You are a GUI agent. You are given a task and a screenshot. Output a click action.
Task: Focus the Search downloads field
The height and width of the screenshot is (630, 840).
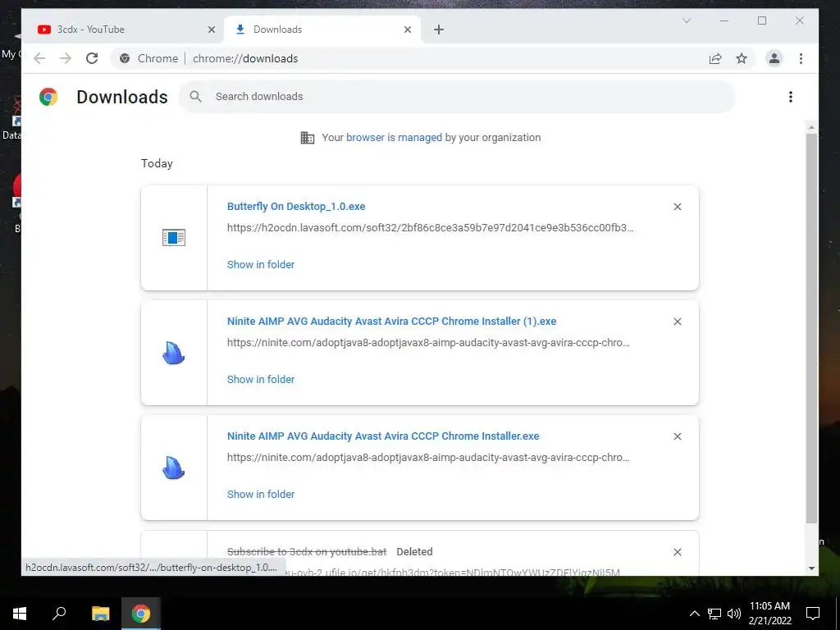point(456,97)
